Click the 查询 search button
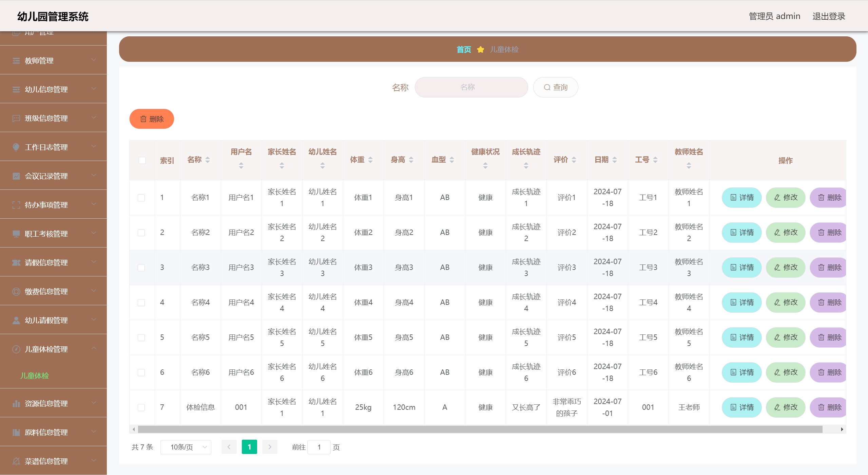 tap(555, 87)
